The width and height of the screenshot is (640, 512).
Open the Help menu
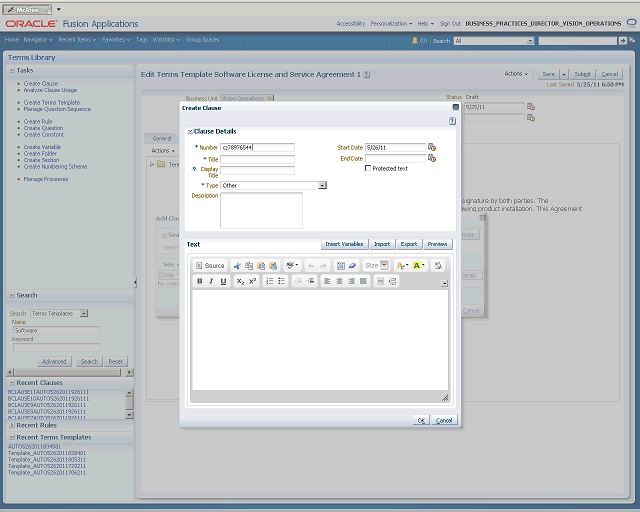[x=425, y=24]
